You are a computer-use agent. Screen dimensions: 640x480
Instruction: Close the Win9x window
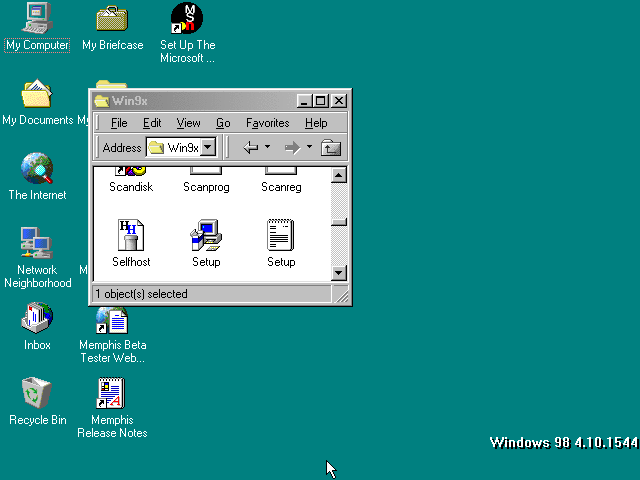click(339, 101)
